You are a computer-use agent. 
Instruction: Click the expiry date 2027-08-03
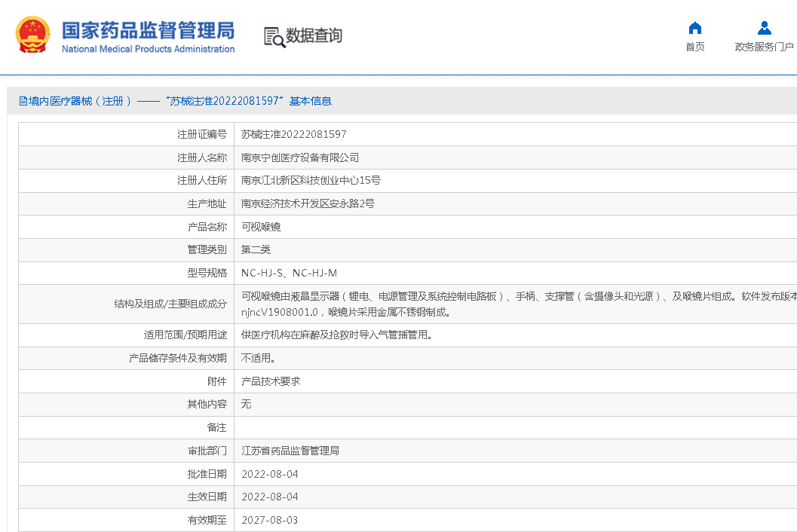point(270,520)
